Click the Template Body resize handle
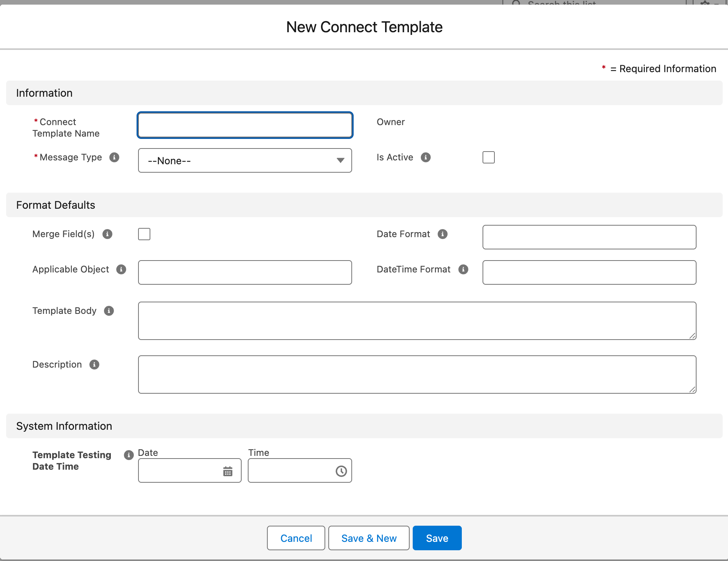This screenshot has width=728, height=561. pos(692,336)
